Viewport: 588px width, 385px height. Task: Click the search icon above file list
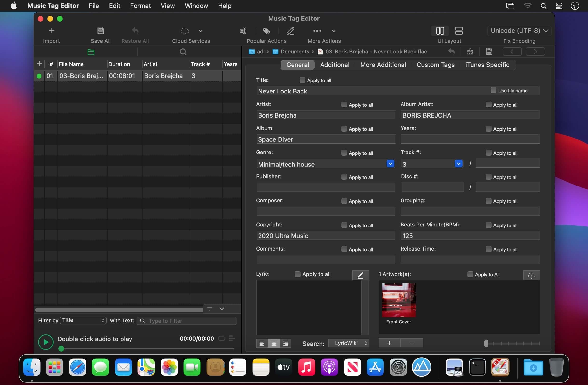tap(183, 52)
